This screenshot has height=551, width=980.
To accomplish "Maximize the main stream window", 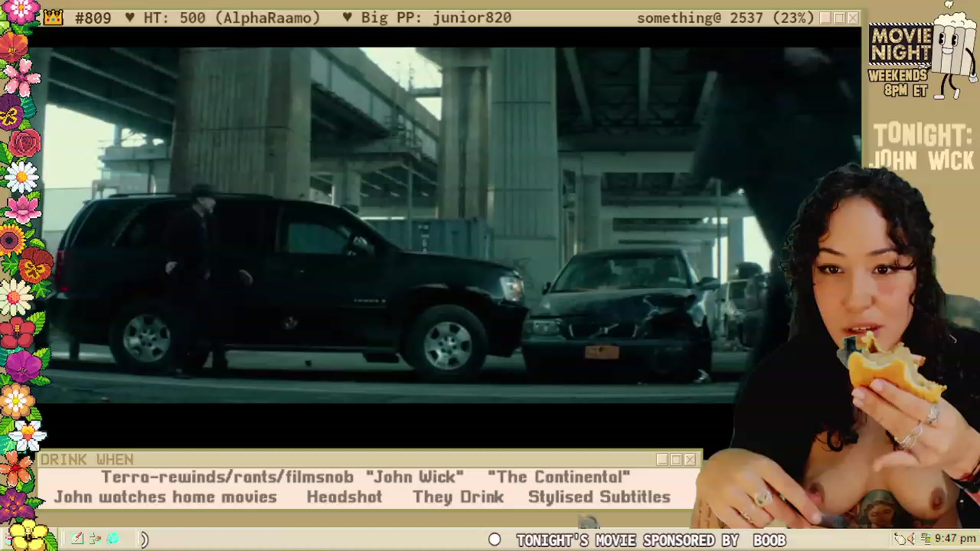I will [839, 18].
